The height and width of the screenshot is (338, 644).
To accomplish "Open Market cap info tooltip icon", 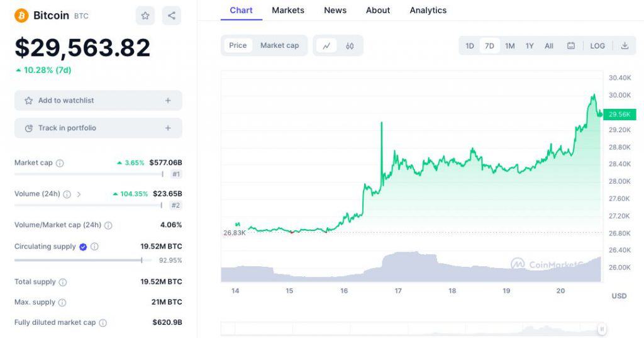I will (x=60, y=163).
